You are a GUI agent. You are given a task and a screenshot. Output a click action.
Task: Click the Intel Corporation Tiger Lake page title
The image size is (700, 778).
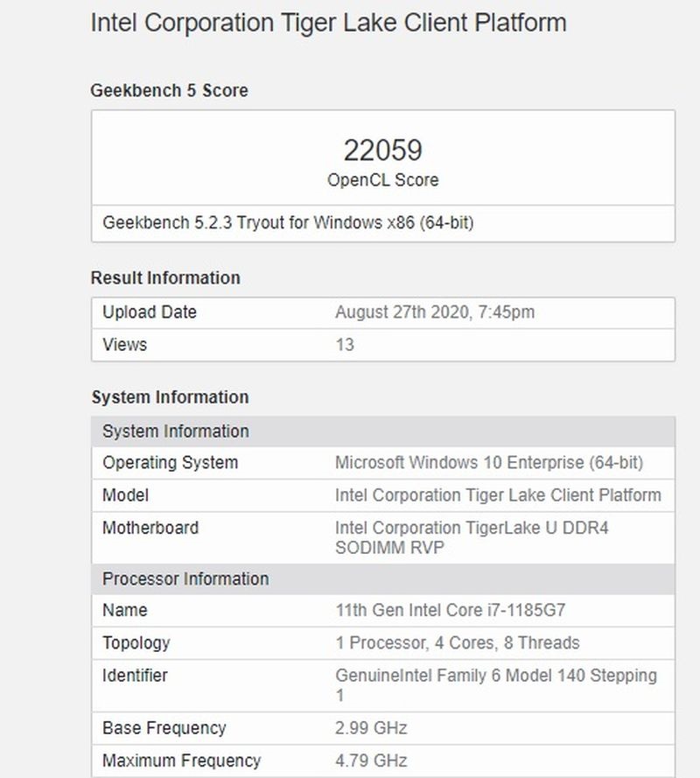click(x=328, y=23)
